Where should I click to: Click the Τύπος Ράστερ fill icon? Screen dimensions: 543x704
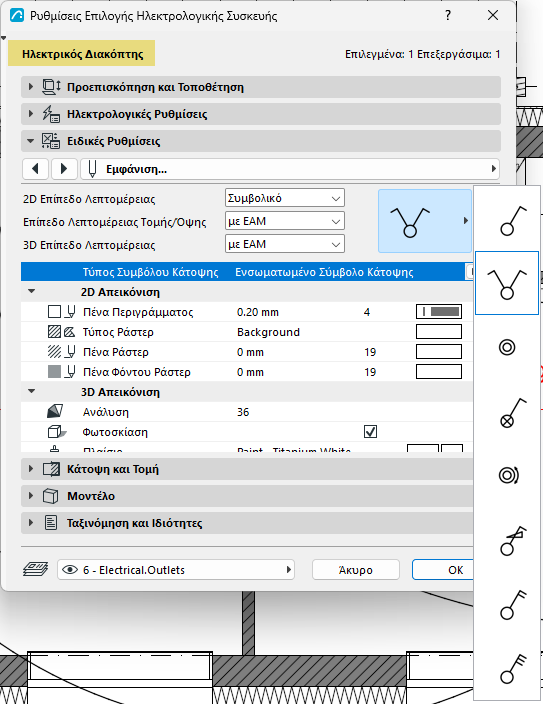pyautogui.click(x=54, y=332)
